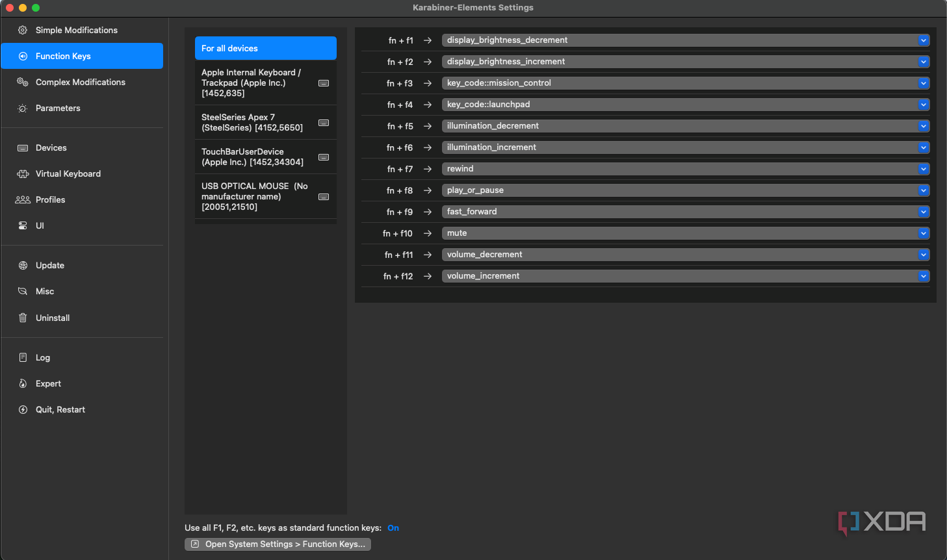
Task: Click the Devices keyboard icon in sidebar
Action: (23, 148)
